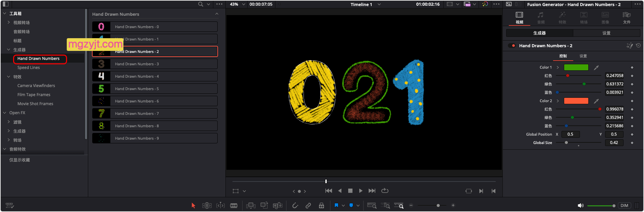Play the timeline in reverse

coord(340,191)
